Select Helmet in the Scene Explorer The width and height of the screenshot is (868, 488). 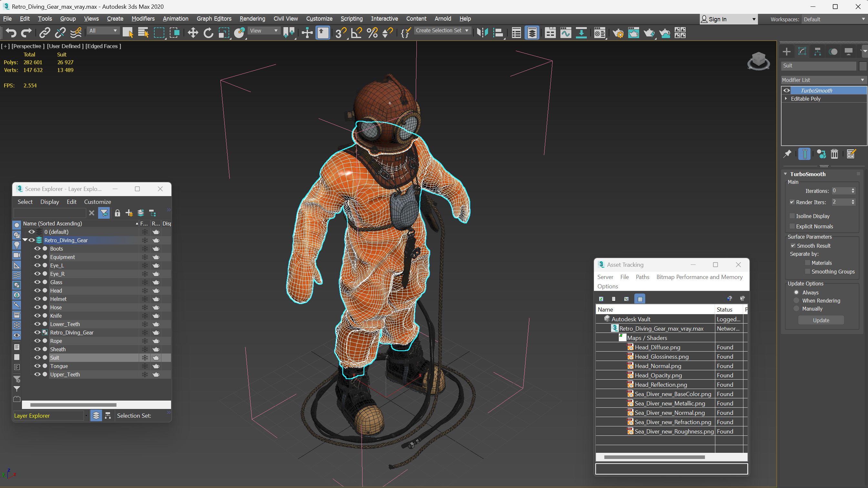pyautogui.click(x=58, y=299)
